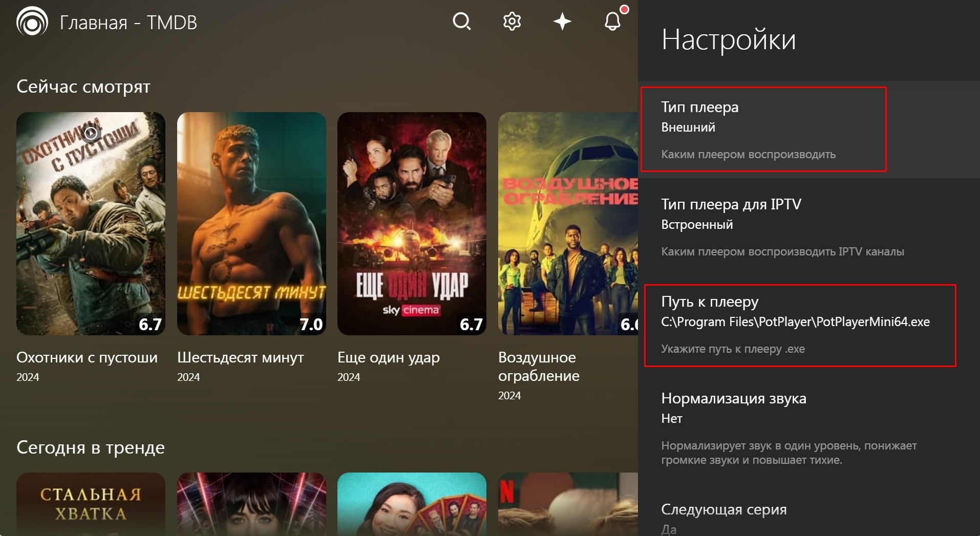This screenshot has width=980, height=536.
Task: Click play badge on Охотники с пустоши poster
Action: [x=91, y=134]
